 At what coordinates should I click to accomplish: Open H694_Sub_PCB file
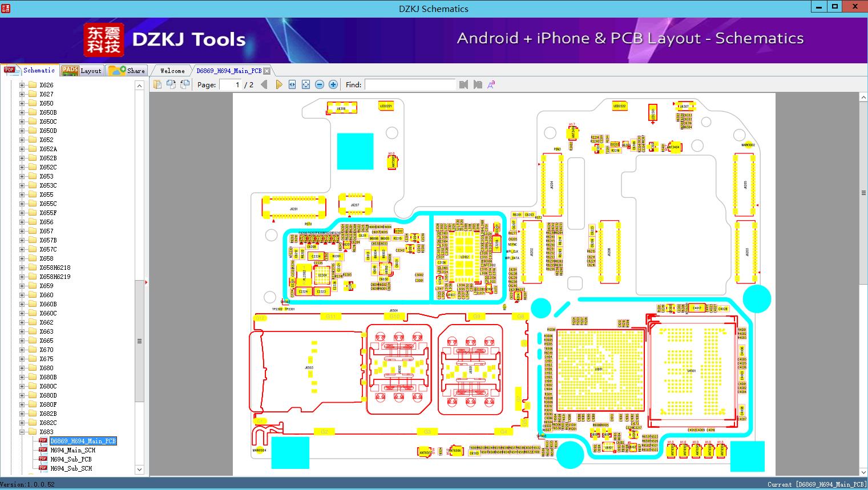(71, 459)
